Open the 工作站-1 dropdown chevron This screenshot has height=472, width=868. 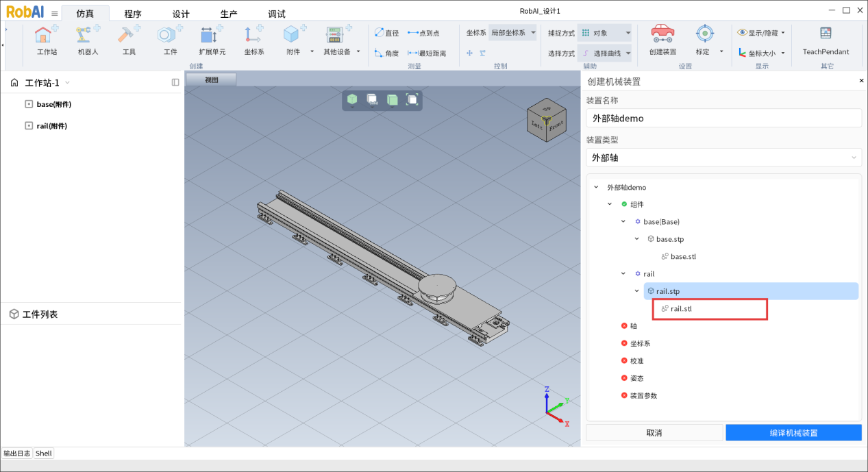pos(67,83)
